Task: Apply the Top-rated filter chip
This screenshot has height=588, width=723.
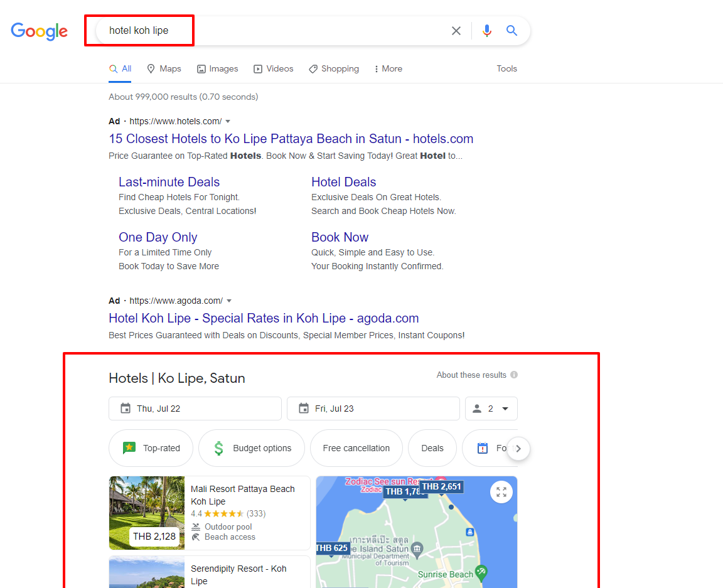Action: pyautogui.click(x=151, y=448)
